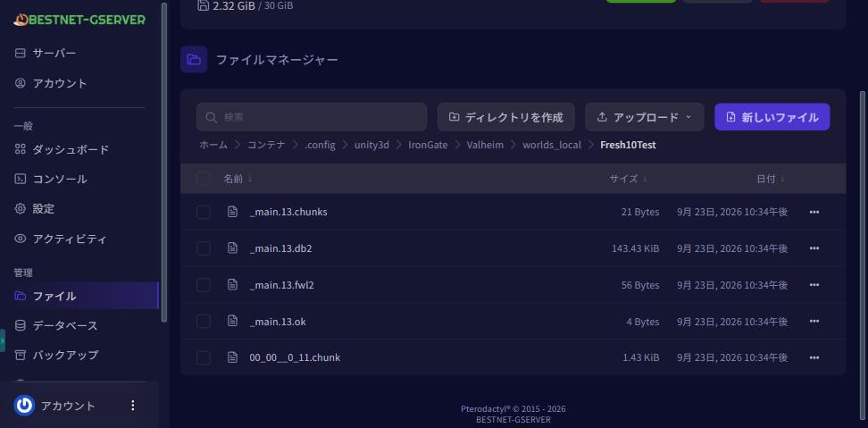Screen dimensions: 868x428
Task: Focus the 検索 search field
Action: (x=312, y=117)
